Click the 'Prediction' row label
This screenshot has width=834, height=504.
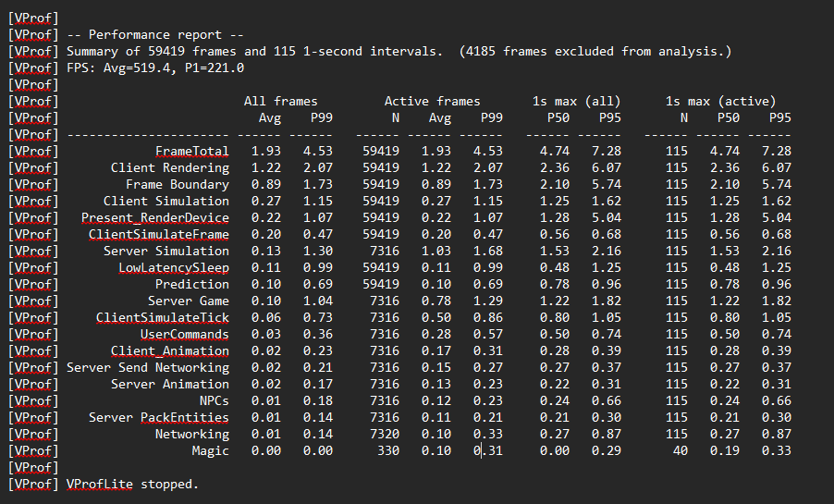192,284
